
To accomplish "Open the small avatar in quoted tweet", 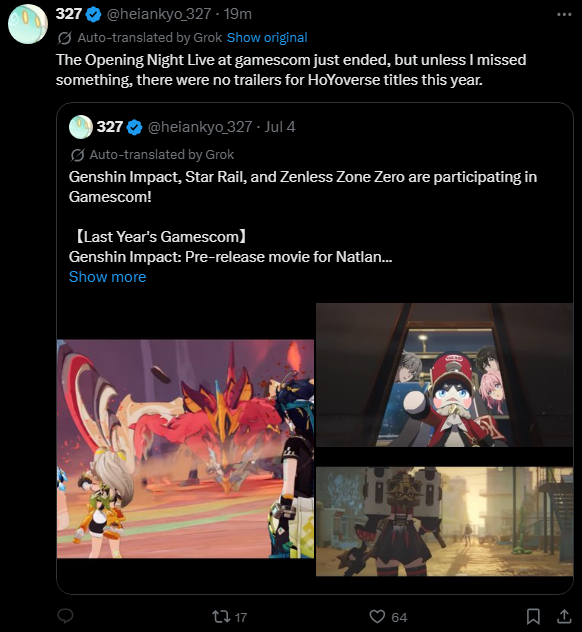I will click(81, 127).
